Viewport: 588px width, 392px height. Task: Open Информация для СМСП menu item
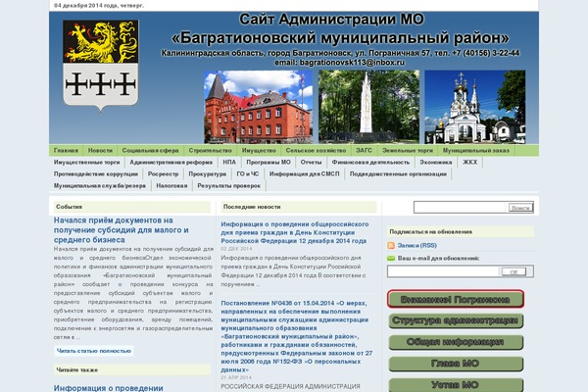pyautogui.click(x=304, y=174)
